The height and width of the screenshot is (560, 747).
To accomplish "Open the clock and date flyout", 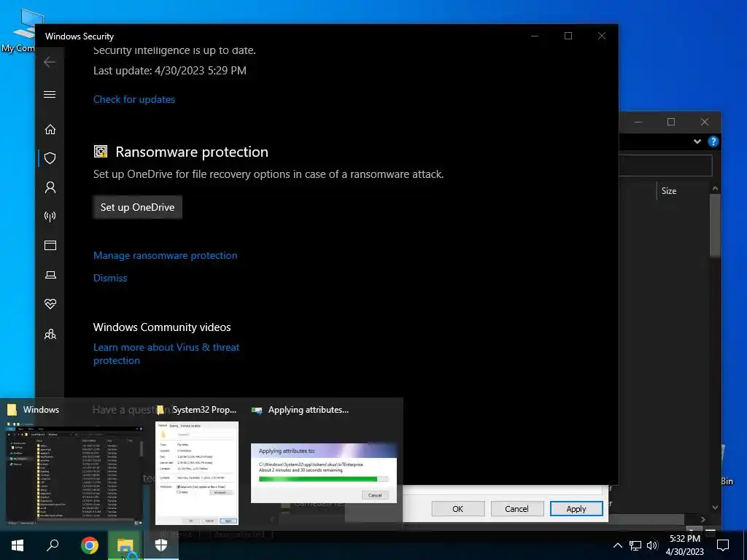I will point(684,545).
